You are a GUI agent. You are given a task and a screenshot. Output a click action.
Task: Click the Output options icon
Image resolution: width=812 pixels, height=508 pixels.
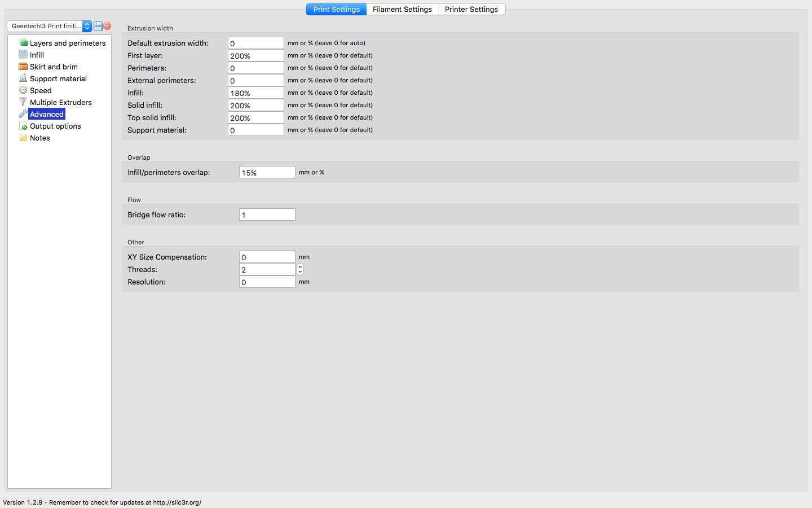click(23, 126)
